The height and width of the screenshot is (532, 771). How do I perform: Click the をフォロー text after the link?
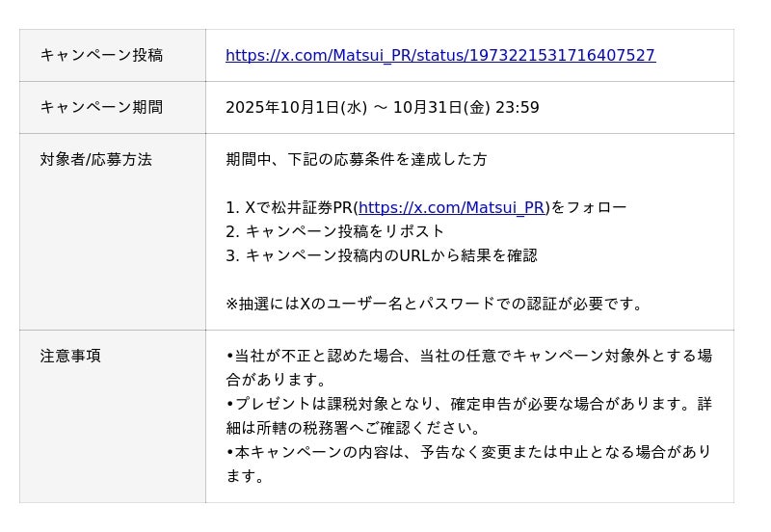pos(588,208)
